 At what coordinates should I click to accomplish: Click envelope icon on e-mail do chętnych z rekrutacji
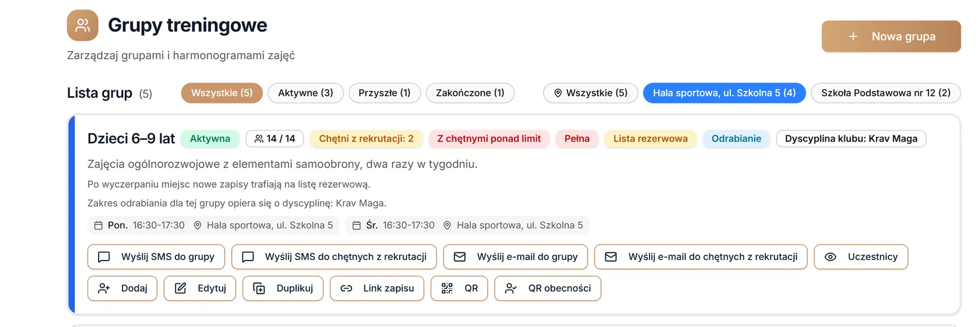pos(611,257)
